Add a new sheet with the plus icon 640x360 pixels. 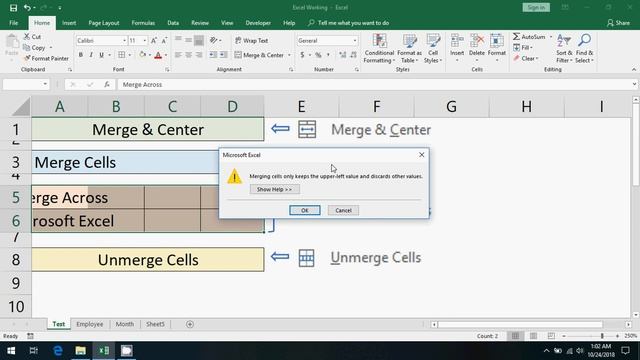click(x=190, y=324)
